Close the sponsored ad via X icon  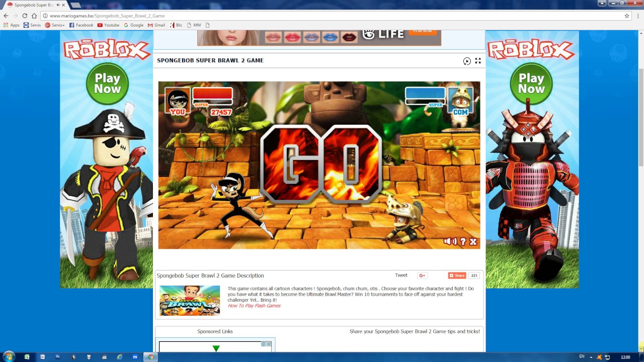[269, 344]
